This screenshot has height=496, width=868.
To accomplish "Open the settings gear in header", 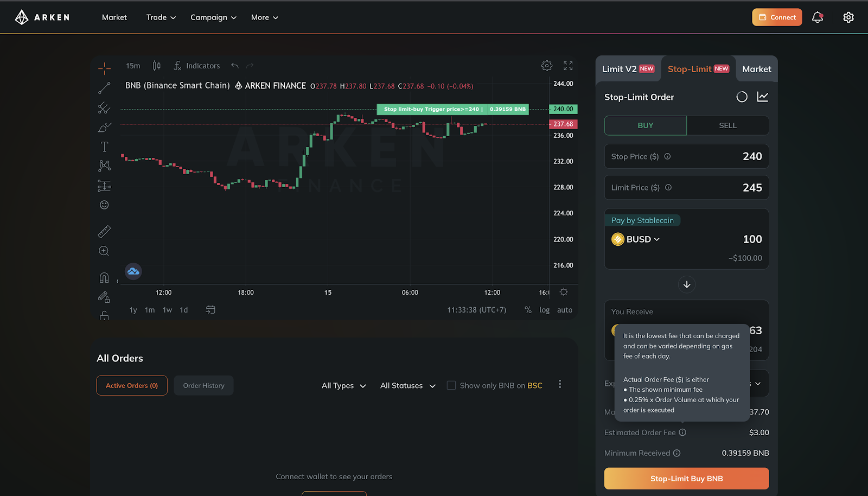I will point(848,17).
